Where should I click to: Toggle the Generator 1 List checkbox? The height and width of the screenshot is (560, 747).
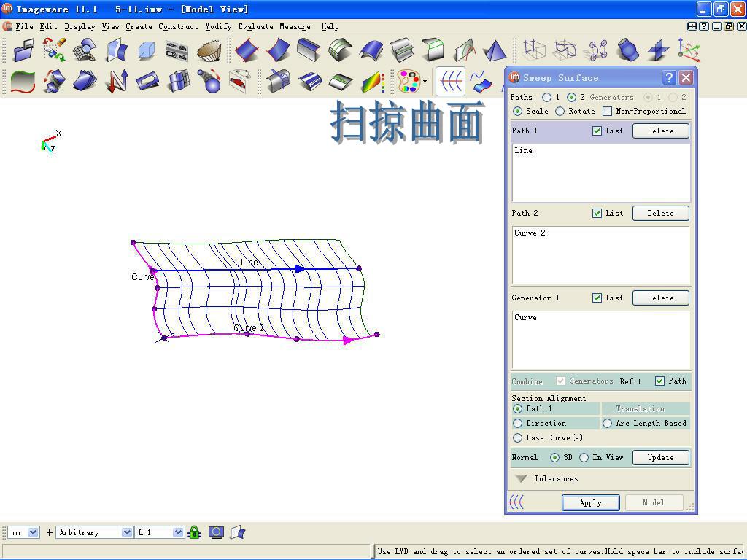pos(597,297)
